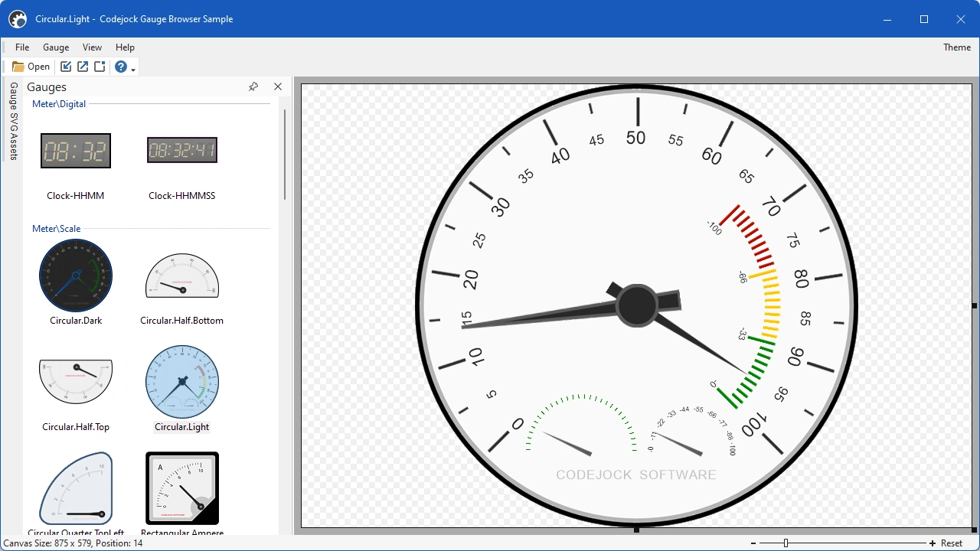Viewport: 980px width, 551px height.
Task: Close the Gauges panel
Action: coord(278,86)
